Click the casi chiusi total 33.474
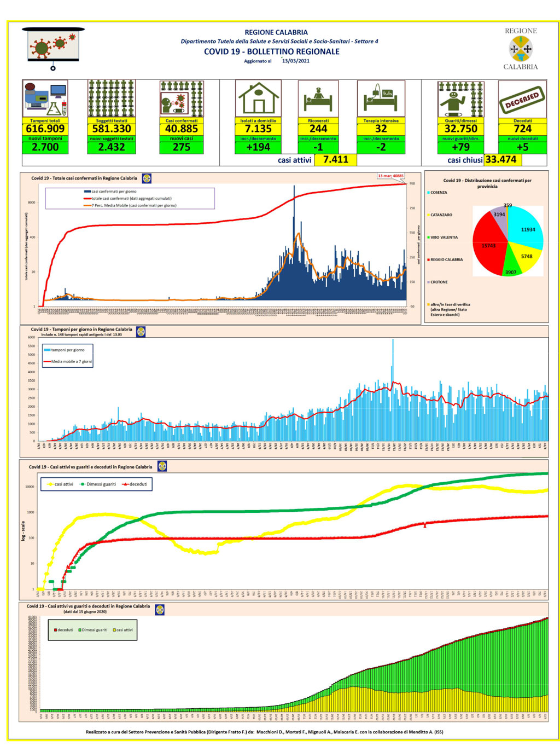Viewport: 560px width, 746px height. 501,160
